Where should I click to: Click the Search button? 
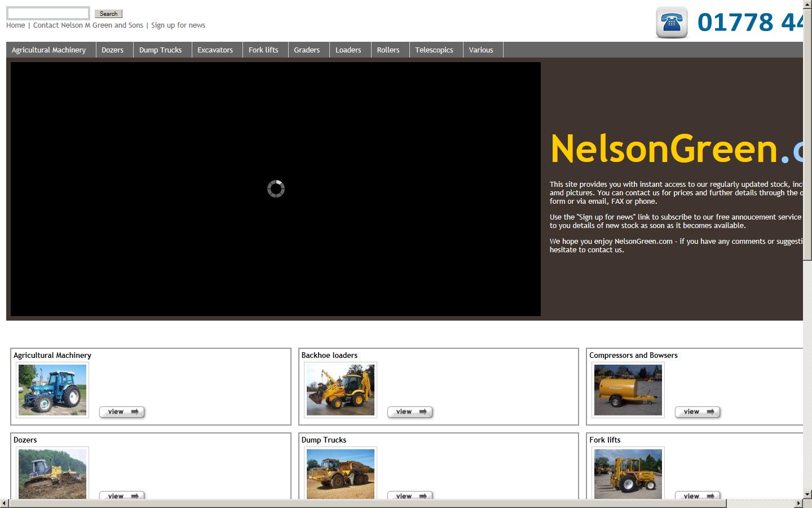pos(108,14)
